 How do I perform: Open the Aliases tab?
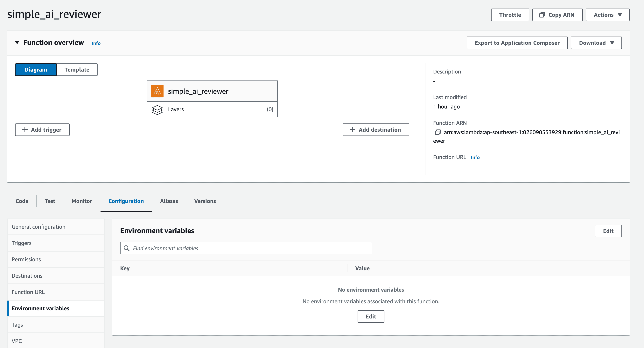click(x=169, y=201)
